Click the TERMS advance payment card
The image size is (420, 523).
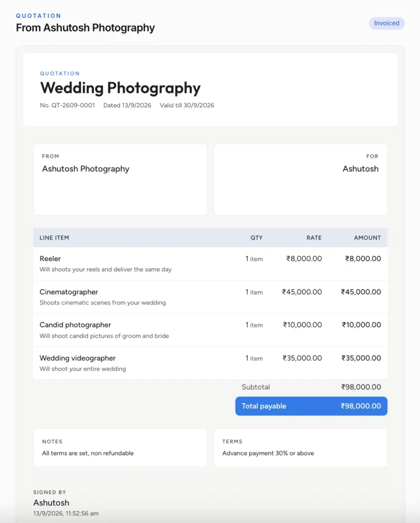point(300,447)
